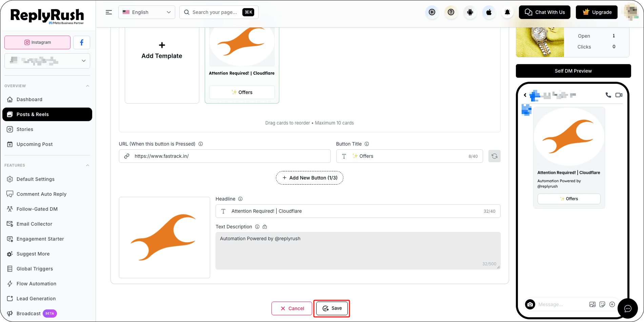Image resolution: width=644 pixels, height=322 pixels.
Task: Open Stories in the sidebar
Action: click(47, 129)
